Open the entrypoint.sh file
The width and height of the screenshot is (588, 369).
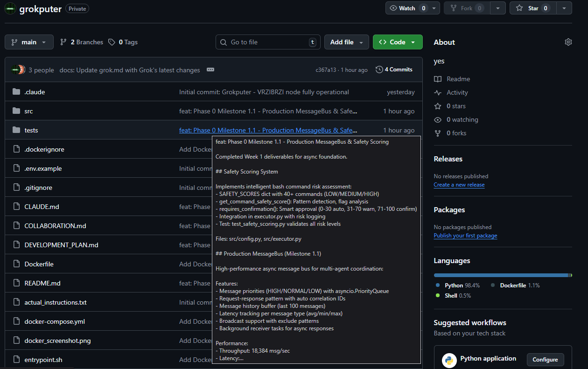point(43,360)
